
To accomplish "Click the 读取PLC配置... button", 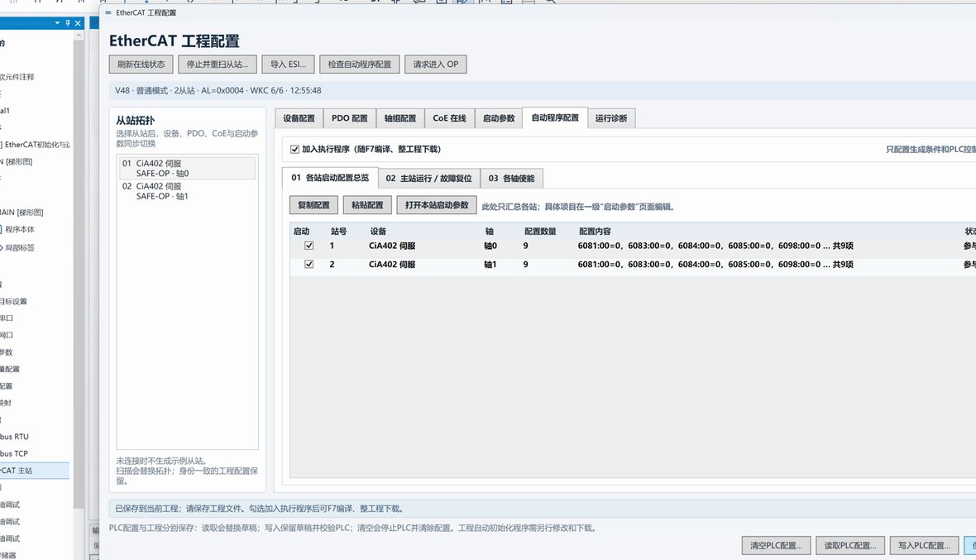I will [x=850, y=546].
